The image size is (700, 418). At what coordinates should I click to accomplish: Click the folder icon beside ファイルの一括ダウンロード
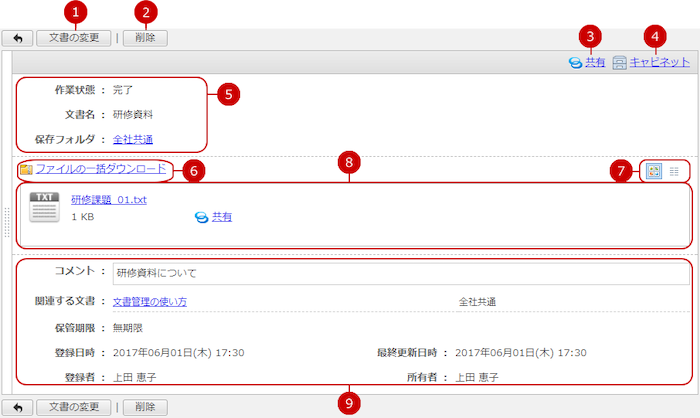point(26,170)
